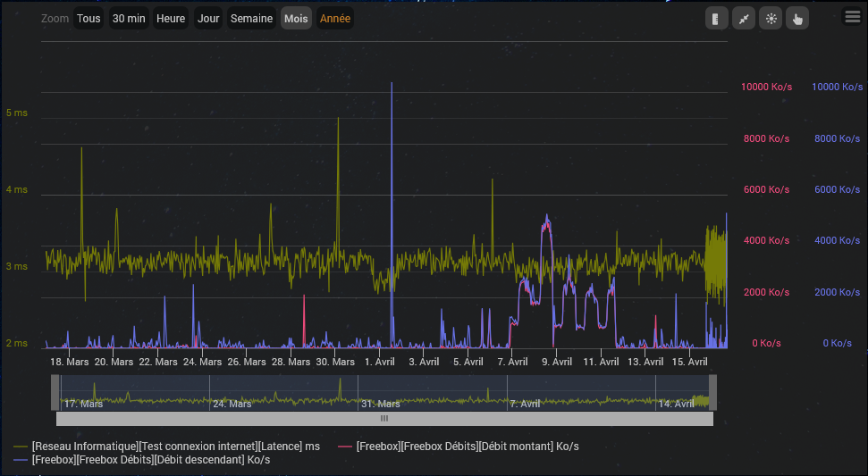
Task: Click the pink 10000 Ko/s axis label
Action: click(x=766, y=87)
